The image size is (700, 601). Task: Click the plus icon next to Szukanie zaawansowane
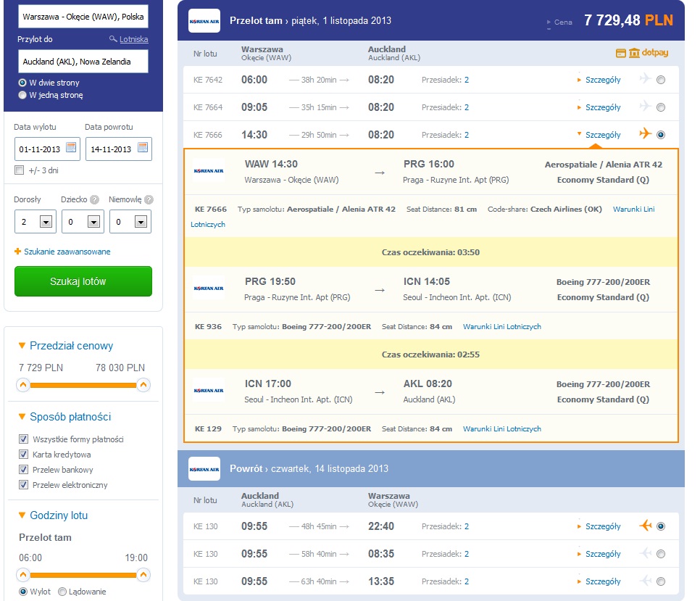18,252
